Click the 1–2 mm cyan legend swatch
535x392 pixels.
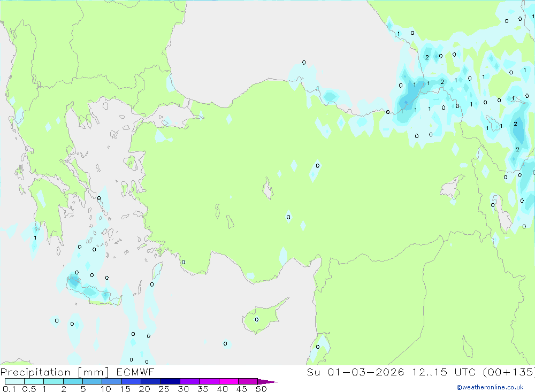pos(53,381)
